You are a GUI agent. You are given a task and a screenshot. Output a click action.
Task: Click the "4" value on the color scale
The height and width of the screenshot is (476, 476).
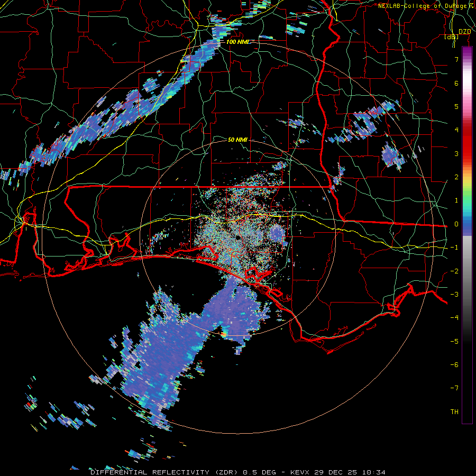tap(456, 130)
